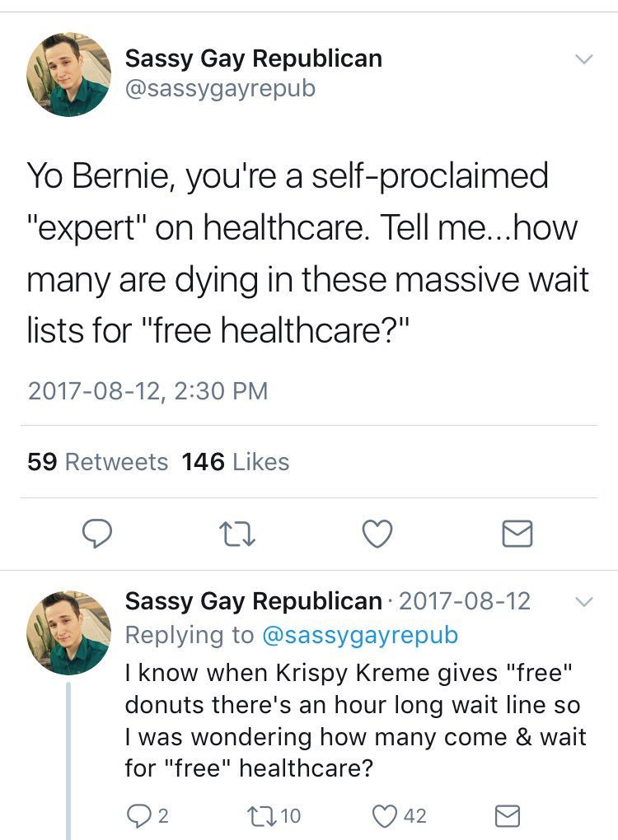Open the reply tweet's profile avatar
The height and width of the screenshot is (840, 618).
tap(69, 632)
